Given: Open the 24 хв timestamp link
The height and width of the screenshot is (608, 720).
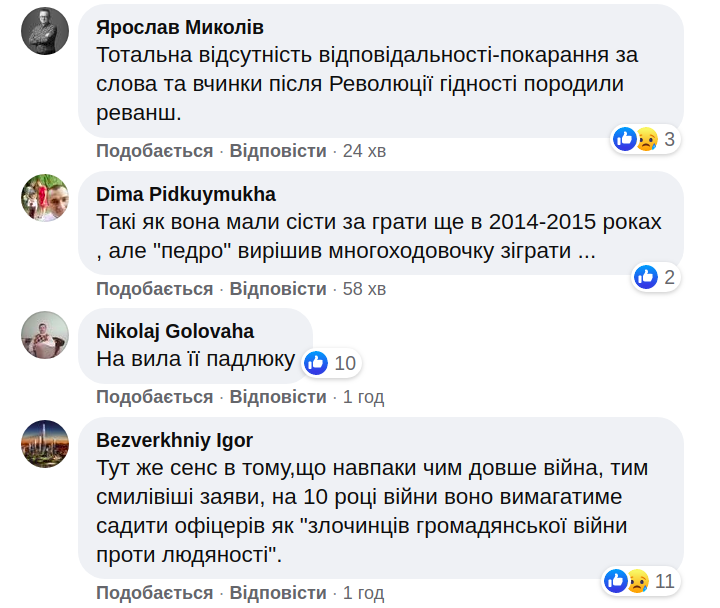Looking at the screenshot, I should (364, 151).
